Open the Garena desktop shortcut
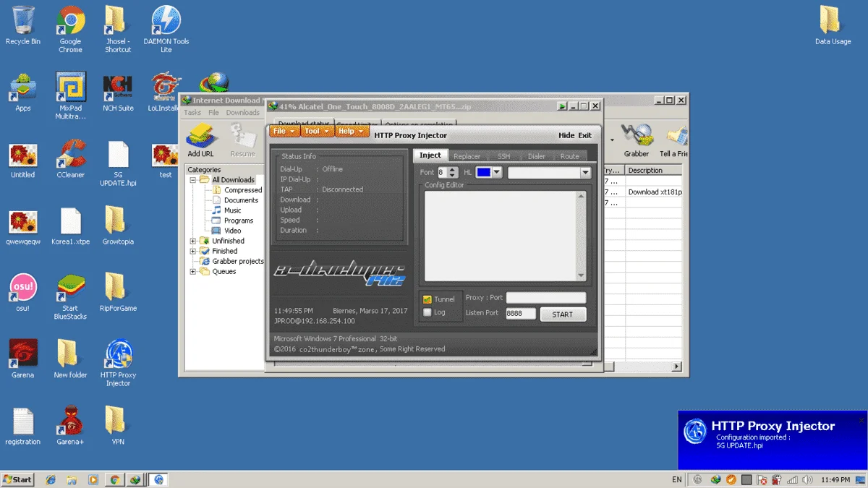The height and width of the screenshot is (488, 868). tap(22, 358)
